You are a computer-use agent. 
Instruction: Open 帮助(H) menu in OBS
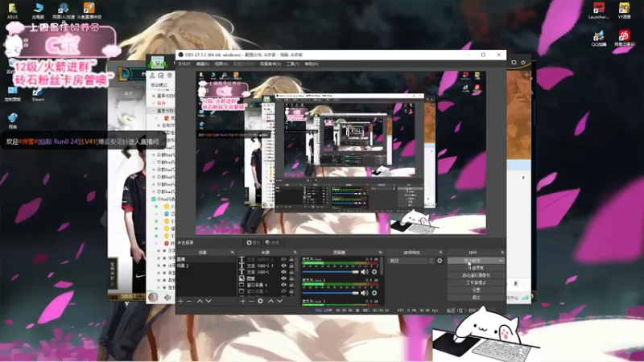click(x=312, y=64)
